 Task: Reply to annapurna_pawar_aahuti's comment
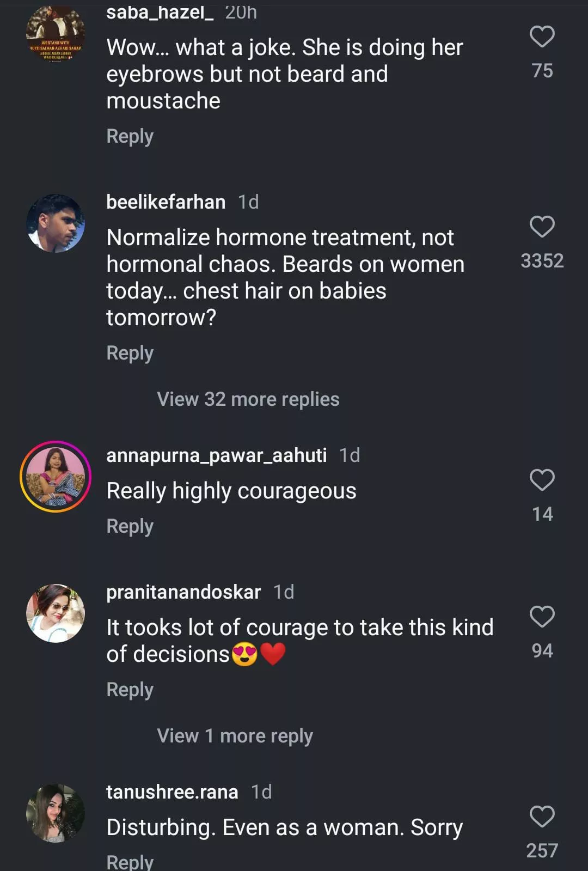click(130, 526)
